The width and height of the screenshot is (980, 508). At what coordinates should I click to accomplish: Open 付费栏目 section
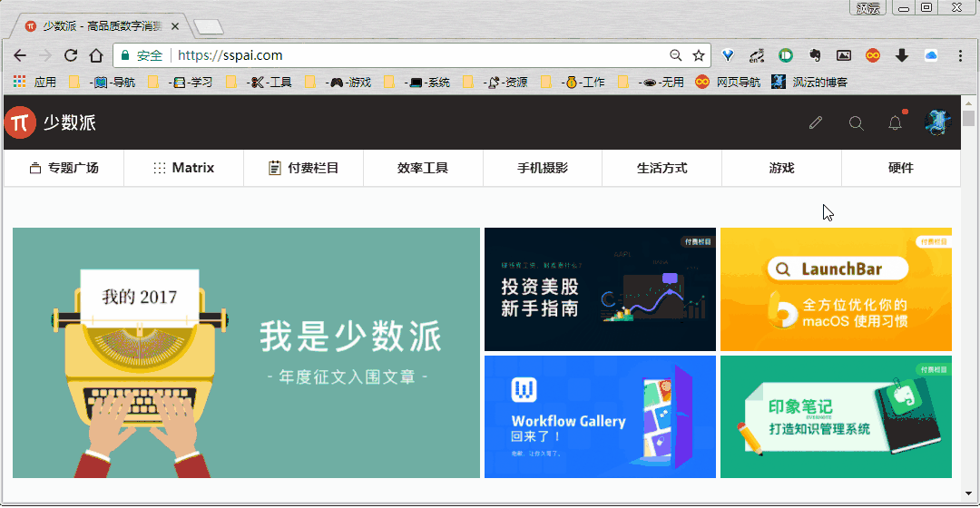tap(303, 168)
